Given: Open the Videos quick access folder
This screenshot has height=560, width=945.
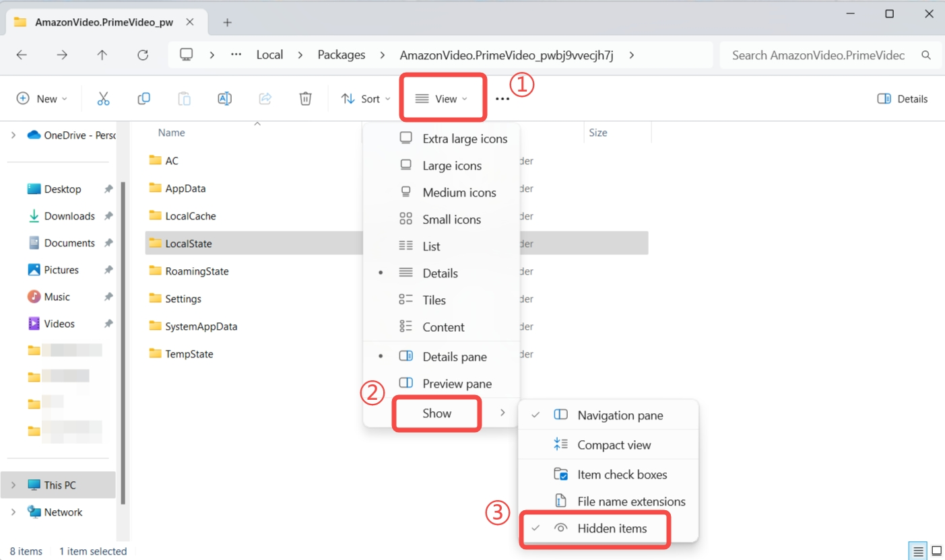Looking at the screenshot, I should 51,324.
